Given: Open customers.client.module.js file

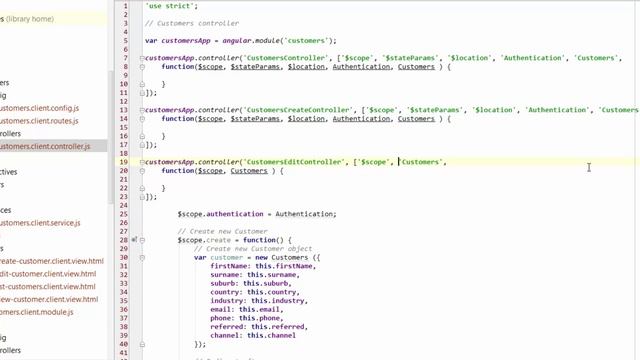Looking at the screenshot, I should coord(37,312).
